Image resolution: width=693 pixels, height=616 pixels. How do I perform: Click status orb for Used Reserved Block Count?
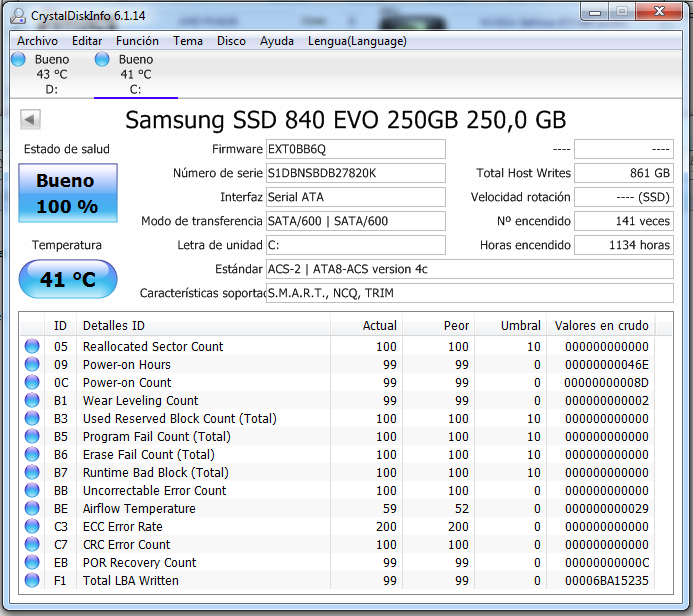[x=32, y=418]
